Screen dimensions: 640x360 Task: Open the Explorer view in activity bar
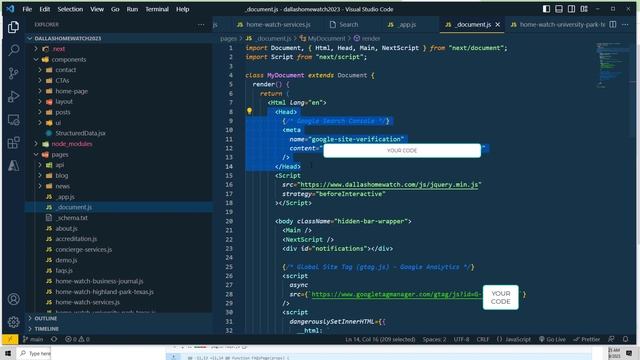pyautogui.click(x=13, y=27)
